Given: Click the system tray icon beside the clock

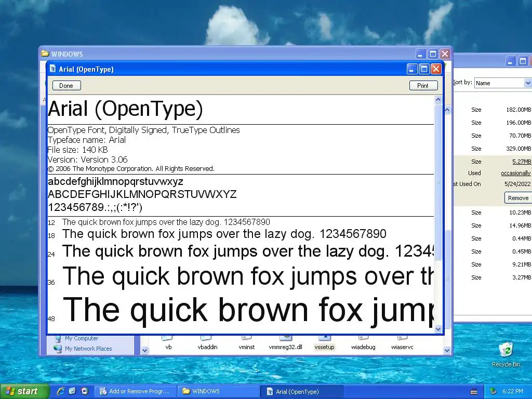Looking at the screenshot, I should 493,391.
